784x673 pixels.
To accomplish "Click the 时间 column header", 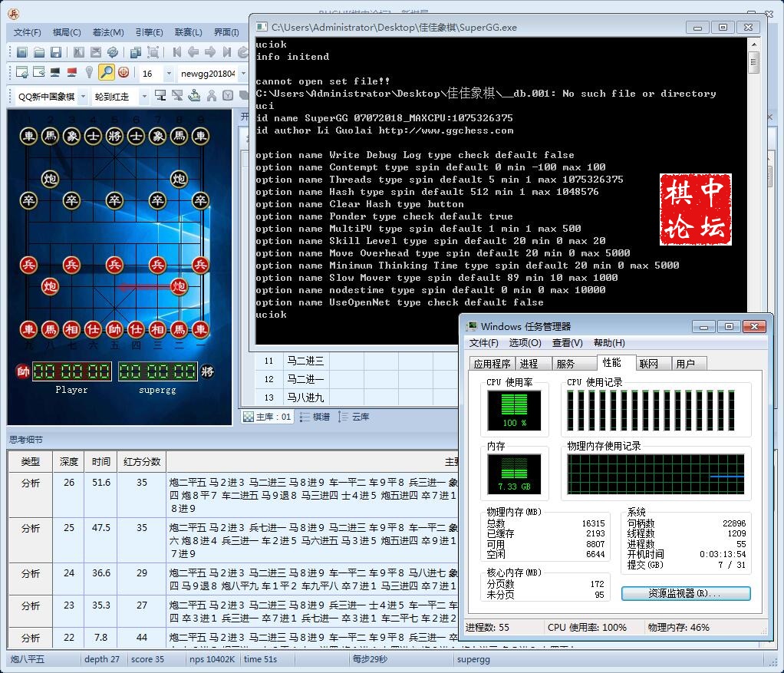I will click(101, 461).
